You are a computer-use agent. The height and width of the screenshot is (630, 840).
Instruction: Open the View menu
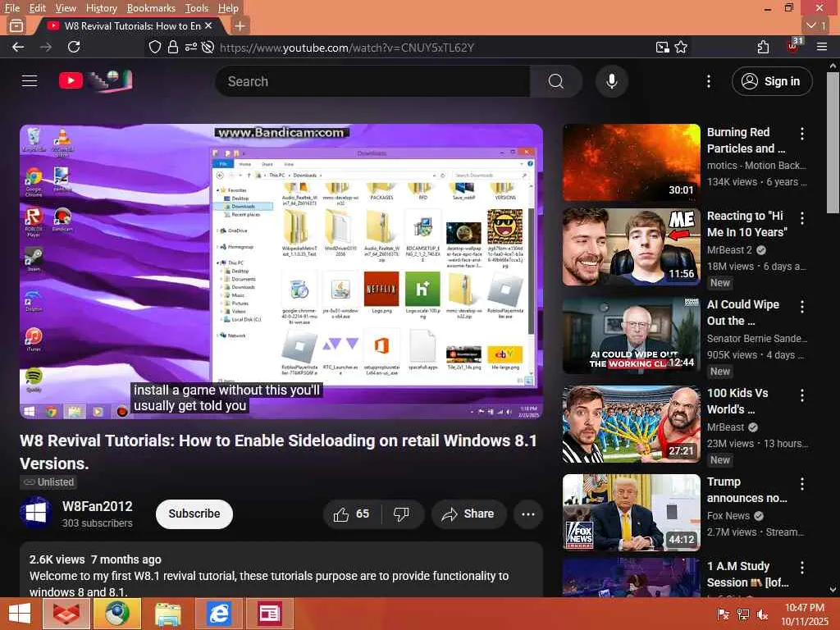click(x=66, y=8)
